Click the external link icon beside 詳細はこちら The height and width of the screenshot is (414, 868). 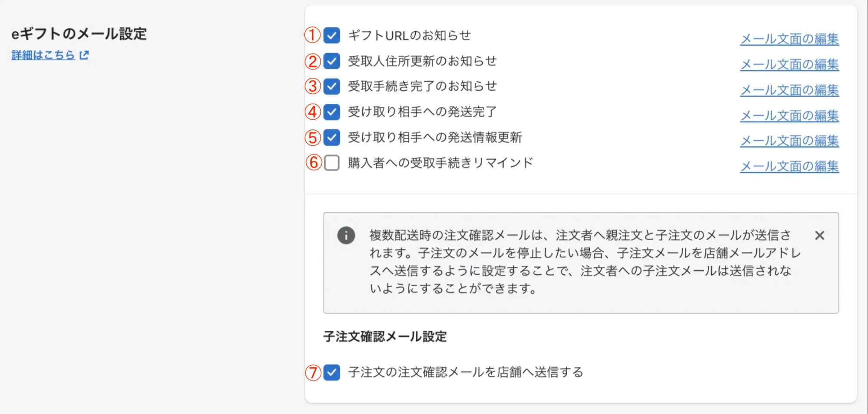pos(84,55)
